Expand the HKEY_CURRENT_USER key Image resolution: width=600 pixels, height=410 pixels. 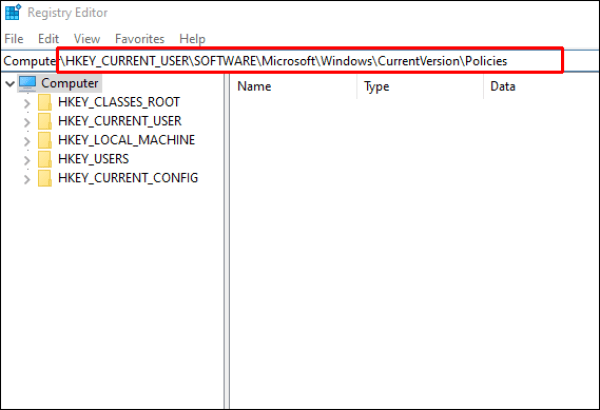27,122
